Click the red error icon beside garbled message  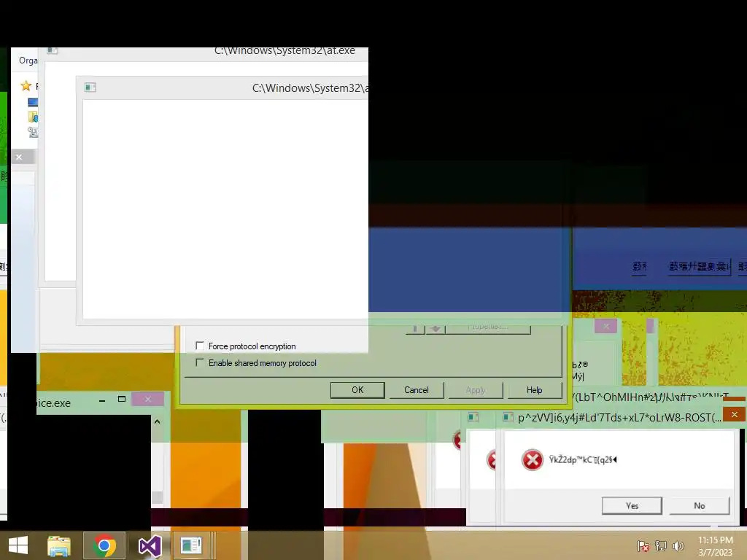532,460
